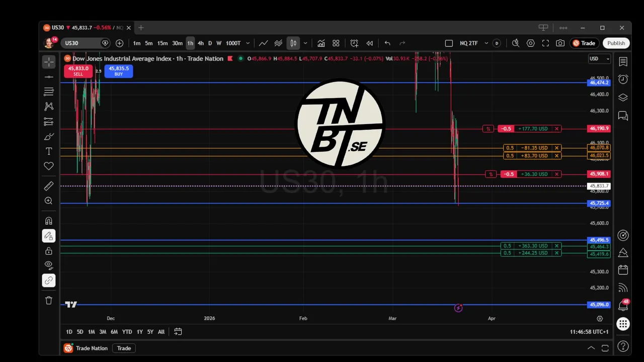Click the blue BUY 45,835.5 button

[x=119, y=71]
